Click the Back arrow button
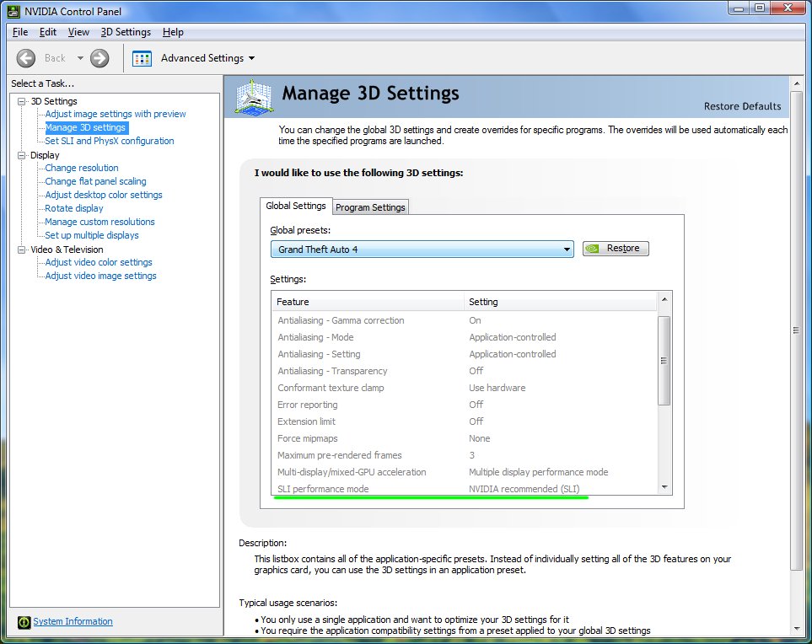 pyautogui.click(x=26, y=58)
